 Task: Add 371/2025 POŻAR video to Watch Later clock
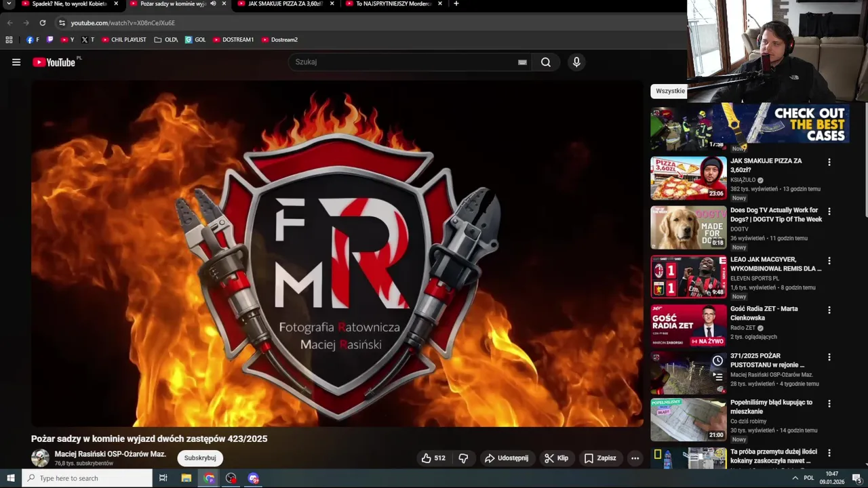click(717, 361)
